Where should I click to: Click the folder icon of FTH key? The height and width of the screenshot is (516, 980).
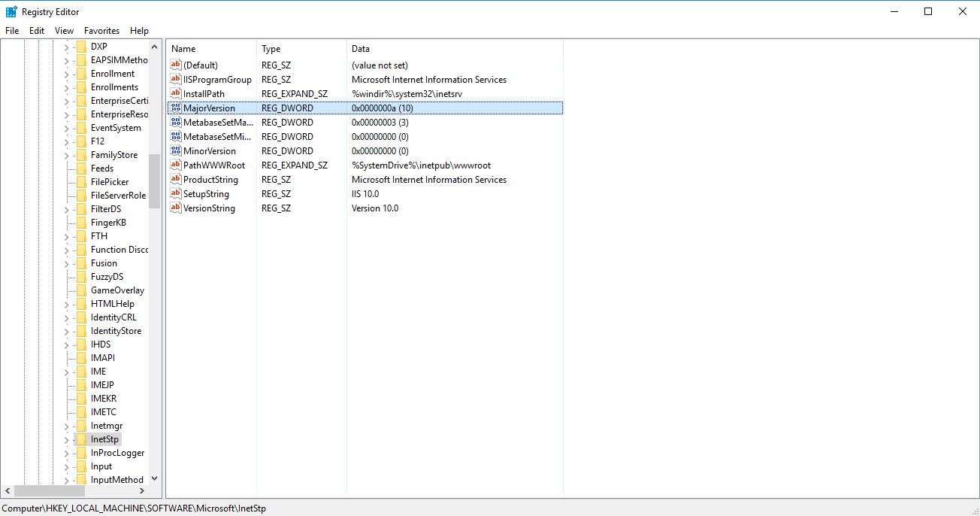[81, 236]
